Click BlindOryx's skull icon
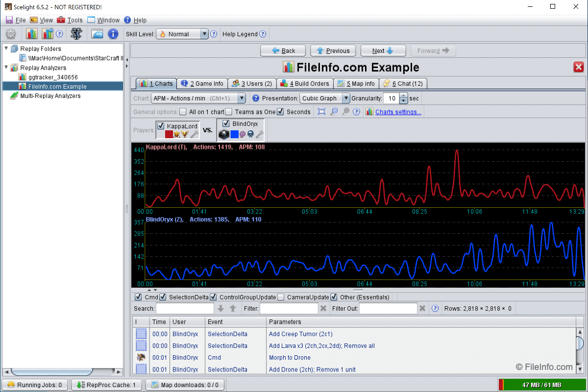Screen dimensions: 588x392 click(250, 134)
